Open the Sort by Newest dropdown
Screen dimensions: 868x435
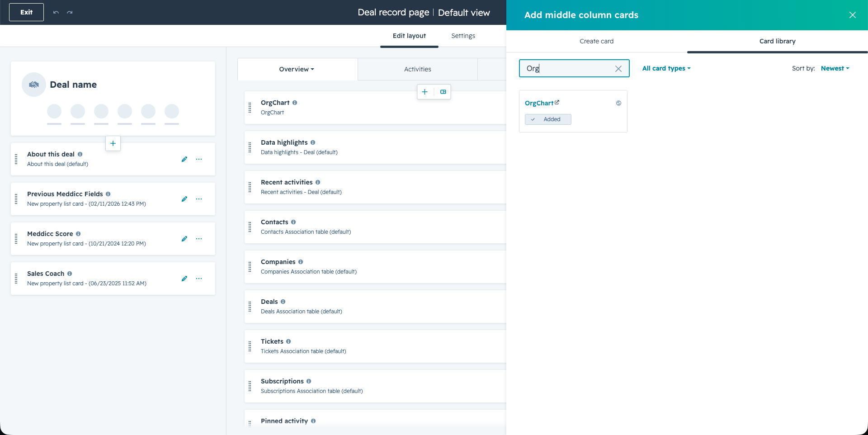pos(835,68)
